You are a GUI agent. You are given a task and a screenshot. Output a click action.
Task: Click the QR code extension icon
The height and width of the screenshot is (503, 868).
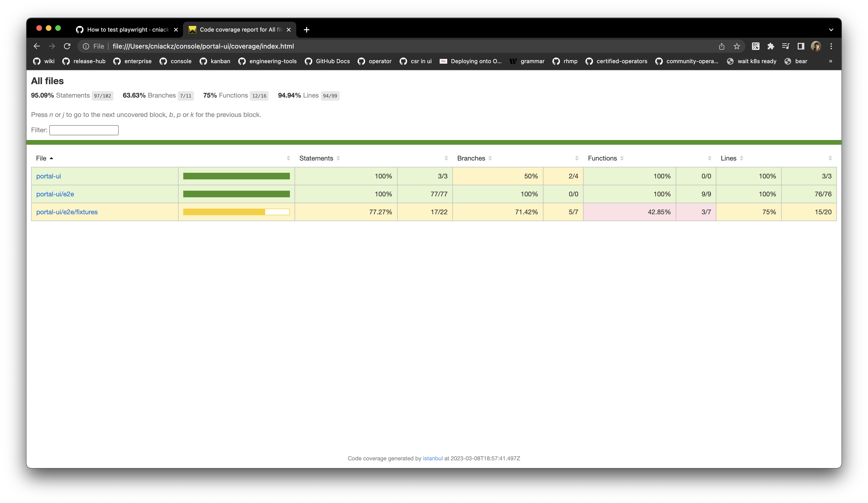pyautogui.click(x=755, y=46)
